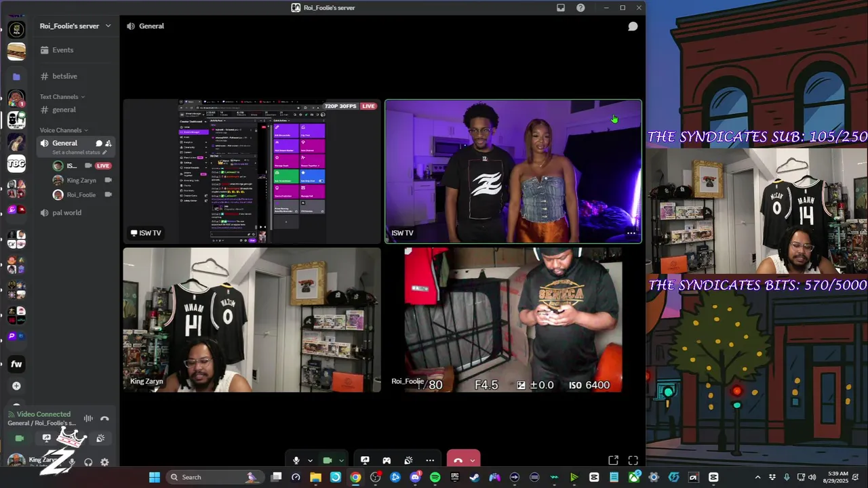Edit the channel status pencil

[x=104, y=152]
